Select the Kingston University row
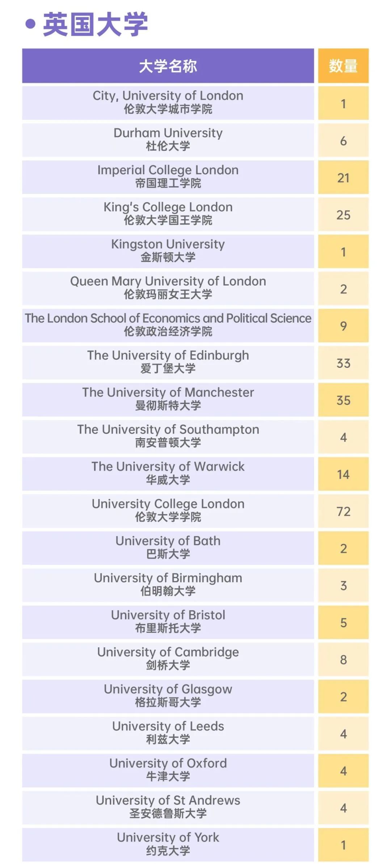This screenshot has width=391, height=868. 195,251
